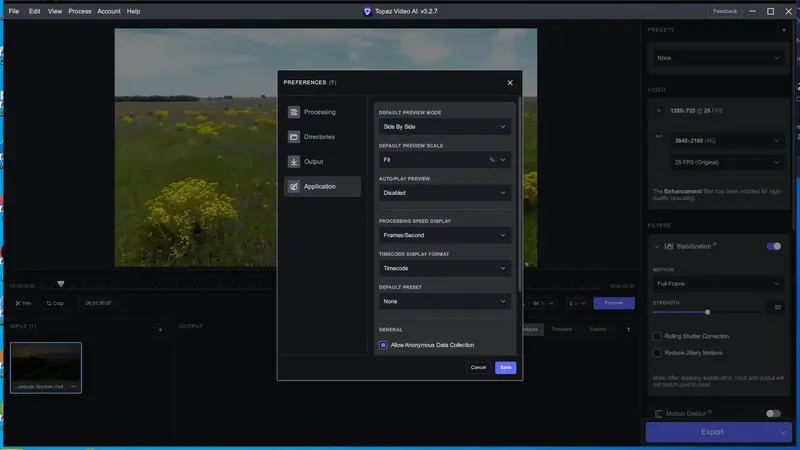The image size is (800, 450).
Task: Toggle the Stabilization filter switch
Action: click(x=773, y=246)
